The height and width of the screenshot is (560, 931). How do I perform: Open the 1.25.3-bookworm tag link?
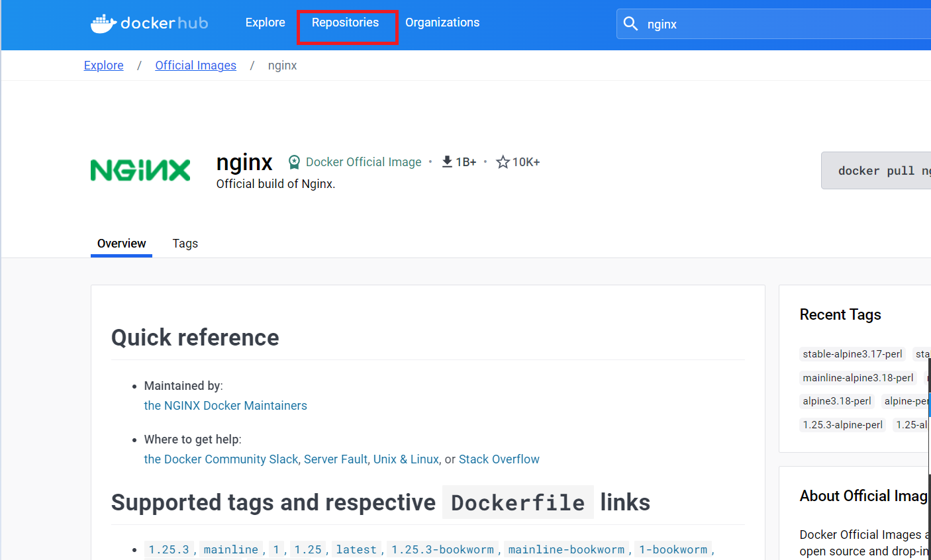[x=442, y=549]
